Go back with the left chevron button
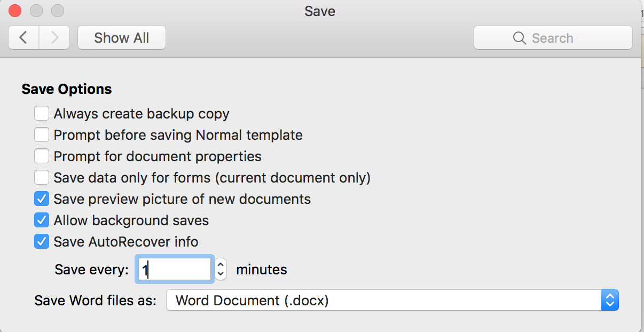Screen dimensions: 644x332 [x=23, y=38]
